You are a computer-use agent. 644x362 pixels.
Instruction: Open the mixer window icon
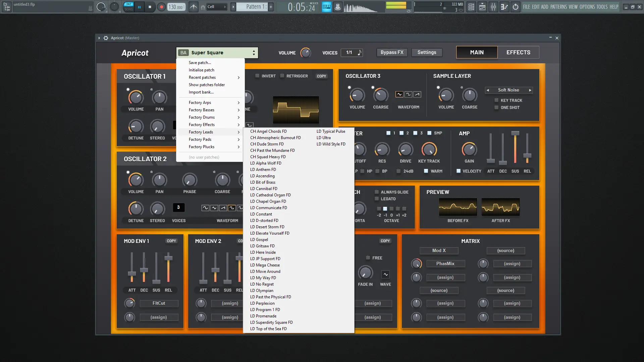493,7
